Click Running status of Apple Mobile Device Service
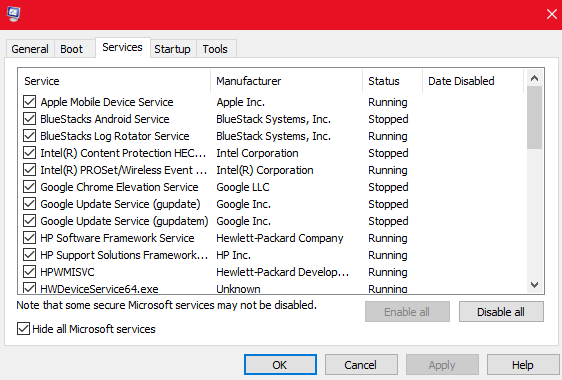 click(x=387, y=102)
